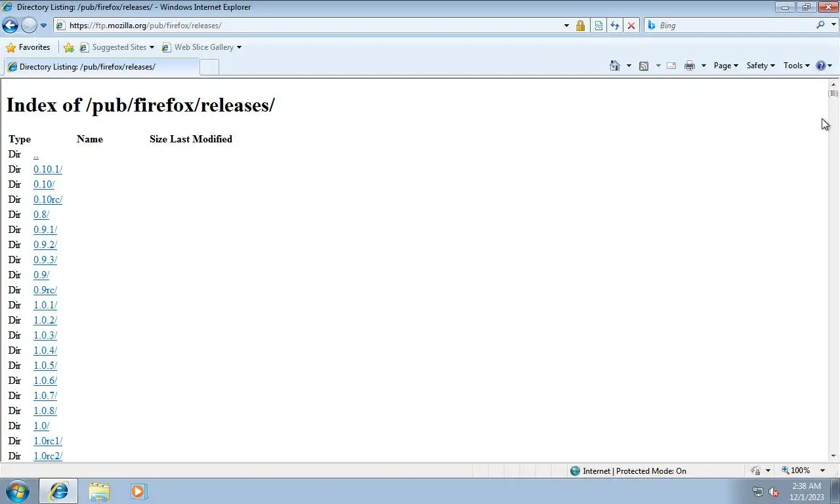Click the 100% zoom level button
The image size is (840, 504).
(x=796, y=471)
